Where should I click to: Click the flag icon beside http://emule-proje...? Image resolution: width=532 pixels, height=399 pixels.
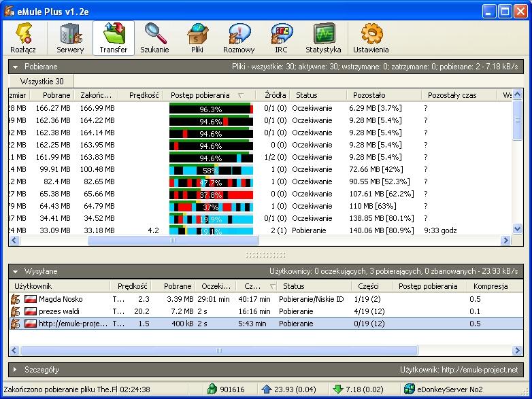pos(30,324)
